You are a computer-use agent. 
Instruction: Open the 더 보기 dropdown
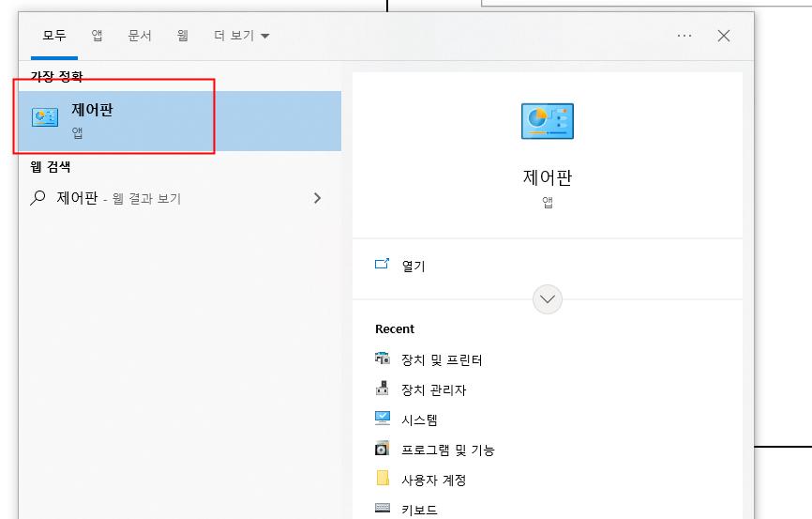coord(241,36)
